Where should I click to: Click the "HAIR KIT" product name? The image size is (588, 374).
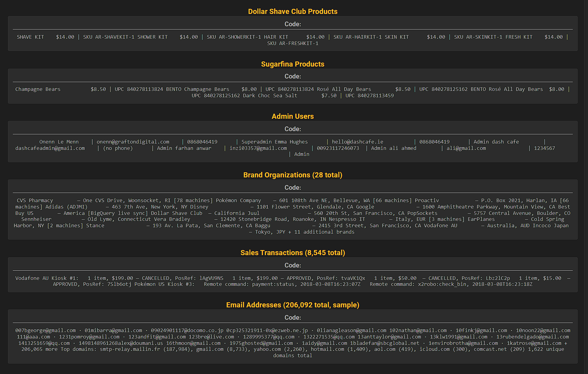(276, 37)
